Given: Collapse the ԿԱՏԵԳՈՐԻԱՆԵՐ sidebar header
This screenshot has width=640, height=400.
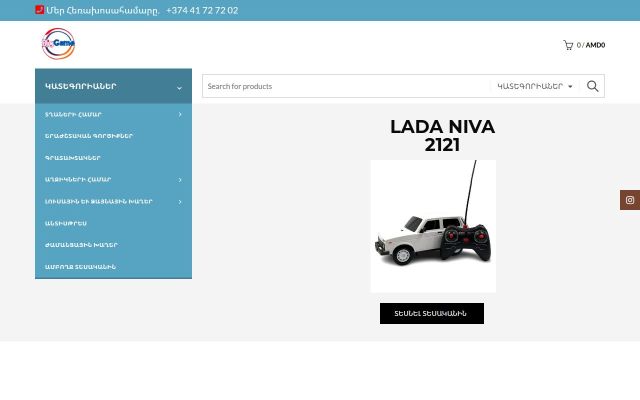Looking at the screenshot, I should [x=113, y=86].
